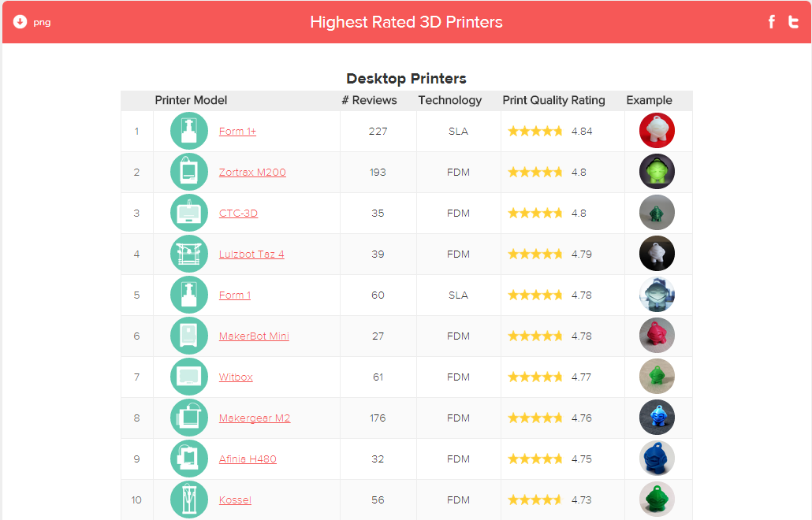Click the # Reviews column header

[x=369, y=100]
